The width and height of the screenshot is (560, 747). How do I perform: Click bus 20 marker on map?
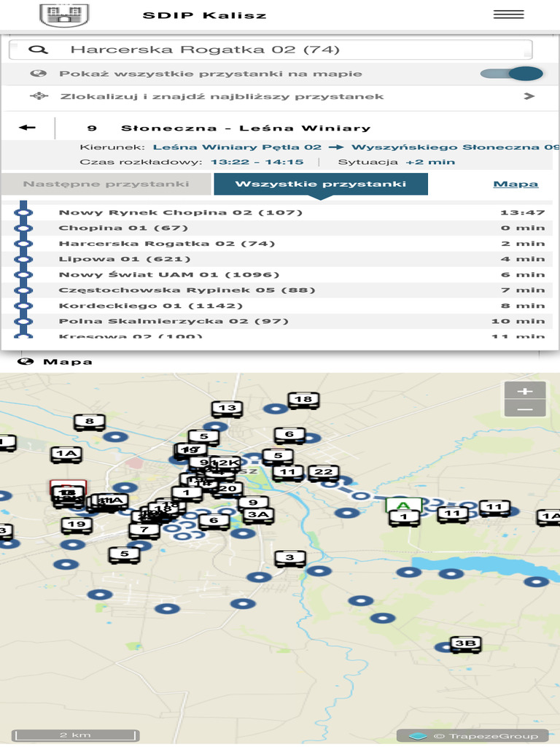(x=228, y=489)
